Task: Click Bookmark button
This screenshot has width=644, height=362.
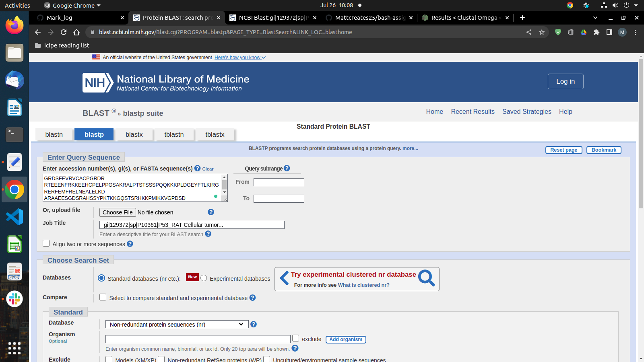Action: (x=604, y=150)
